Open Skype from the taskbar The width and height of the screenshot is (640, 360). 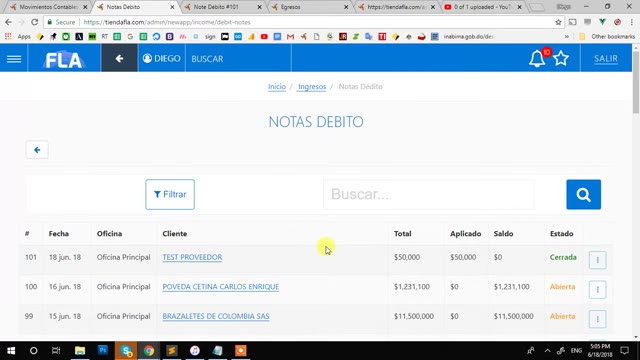pyautogui.click(x=126, y=351)
